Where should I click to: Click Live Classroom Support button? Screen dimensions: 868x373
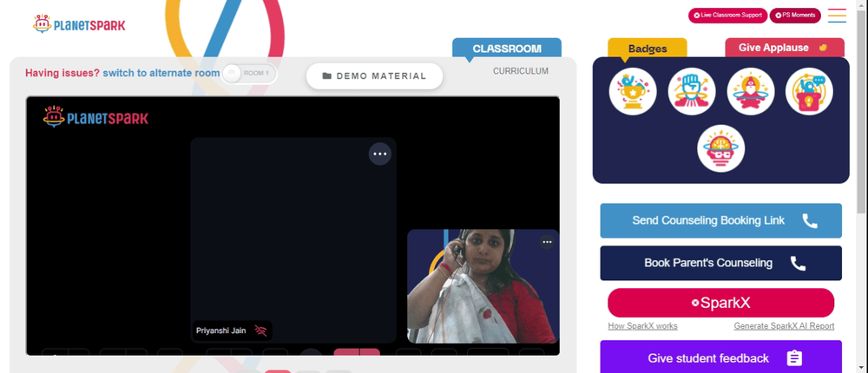click(727, 16)
